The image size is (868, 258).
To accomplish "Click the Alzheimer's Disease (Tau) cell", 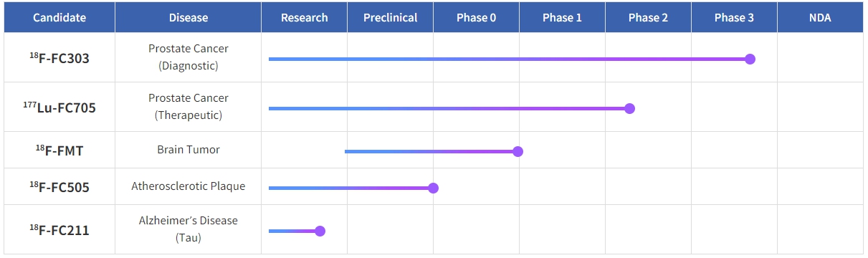I will click(x=189, y=229).
